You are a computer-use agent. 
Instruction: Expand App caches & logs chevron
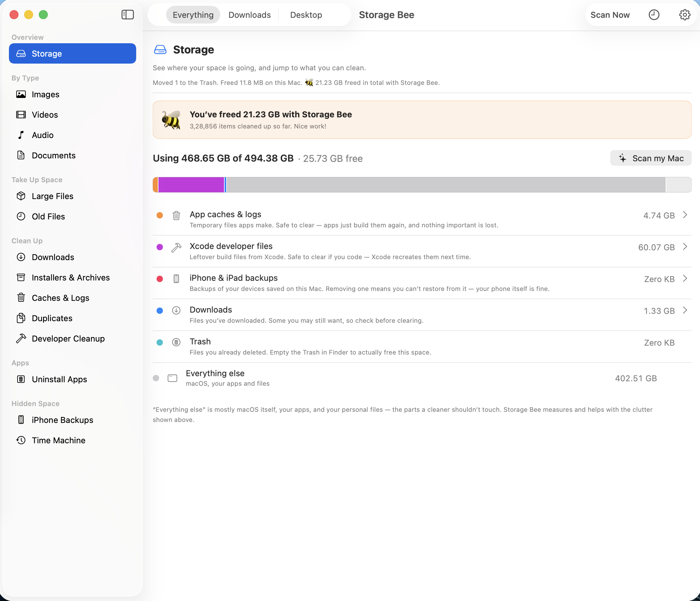click(x=685, y=215)
